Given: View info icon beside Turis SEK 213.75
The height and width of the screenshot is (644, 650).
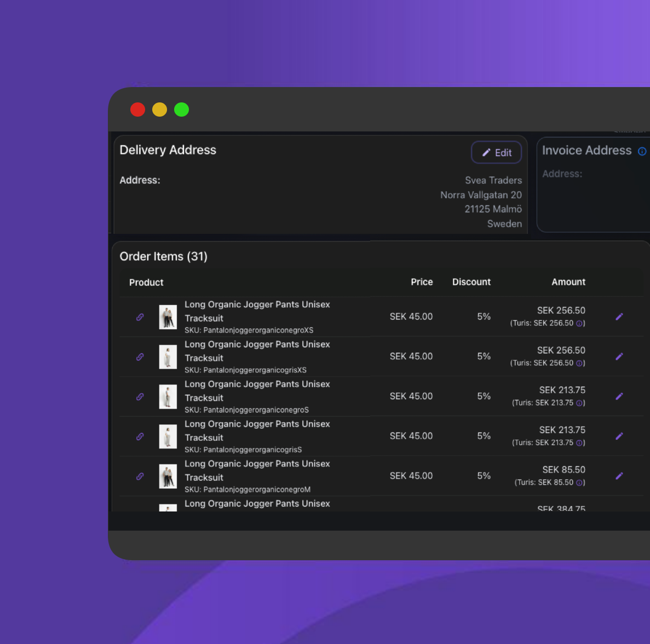Looking at the screenshot, I should [x=579, y=403].
